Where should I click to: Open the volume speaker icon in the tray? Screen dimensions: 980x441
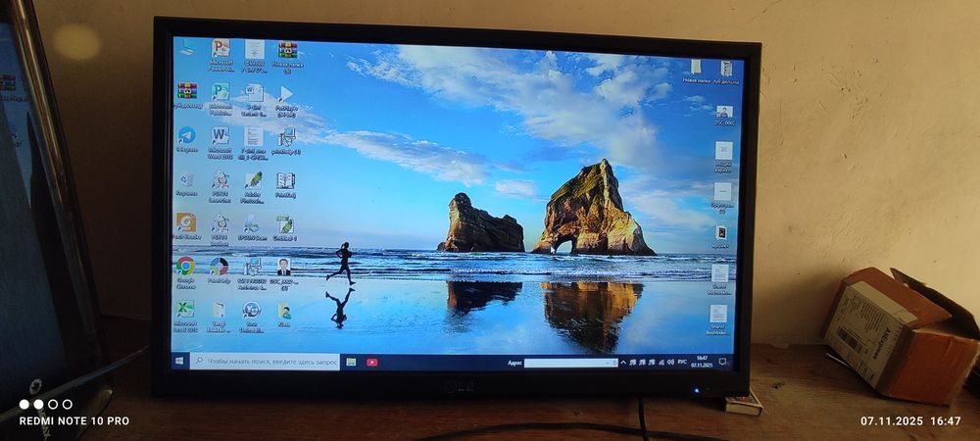[x=670, y=363]
